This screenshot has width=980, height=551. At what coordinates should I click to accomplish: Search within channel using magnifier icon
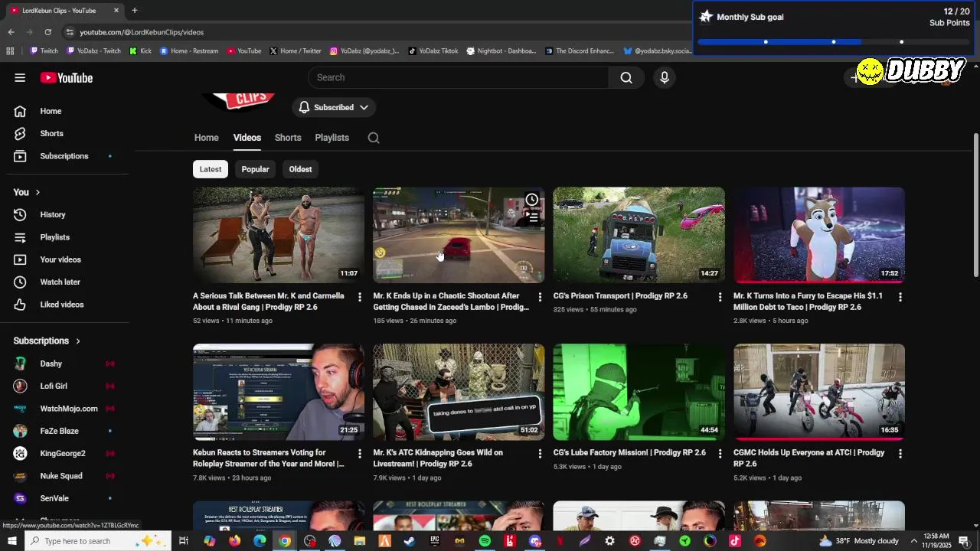point(374,138)
